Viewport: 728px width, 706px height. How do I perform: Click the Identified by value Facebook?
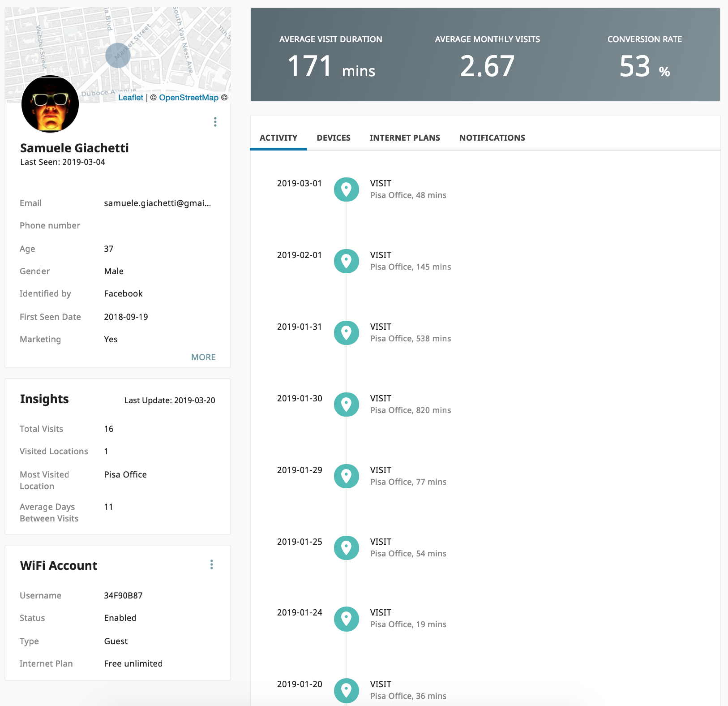pos(123,293)
